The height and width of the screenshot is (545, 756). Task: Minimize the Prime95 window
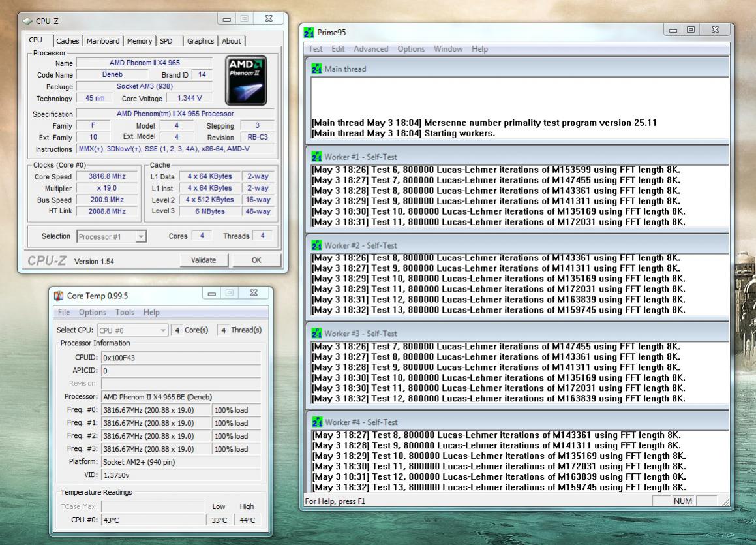(x=673, y=30)
